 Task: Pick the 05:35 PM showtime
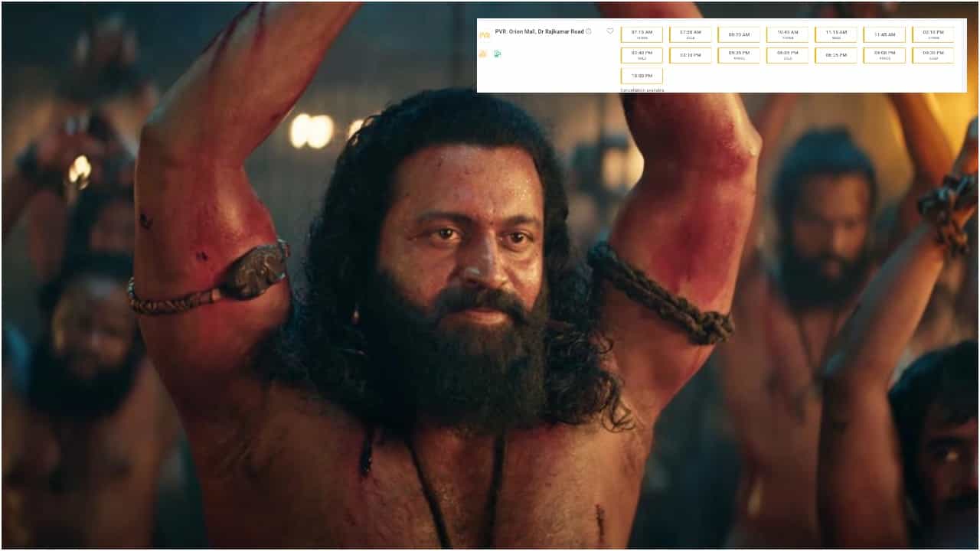point(739,55)
